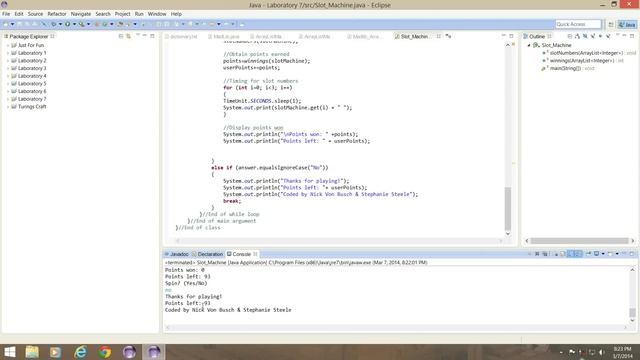The height and width of the screenshot is (360, 640).
Task: Open the Project menu
Action: click(x=122, y=14)
